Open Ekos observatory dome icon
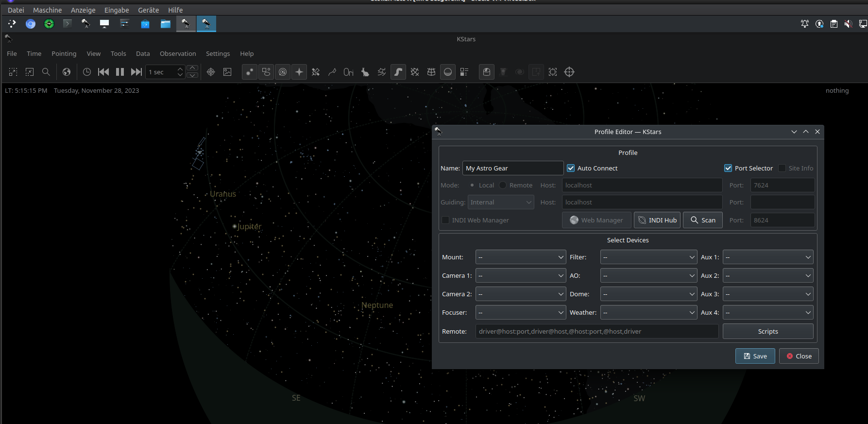 point(487,72)
